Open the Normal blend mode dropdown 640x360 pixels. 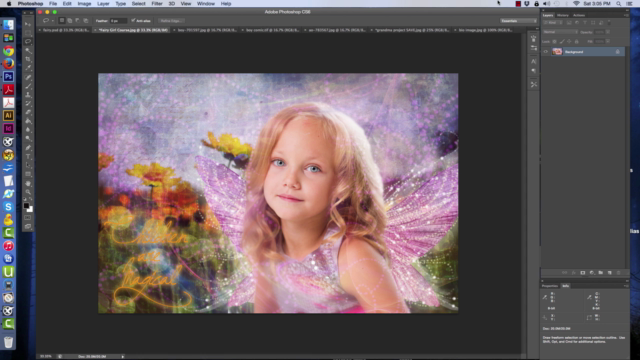560,32
